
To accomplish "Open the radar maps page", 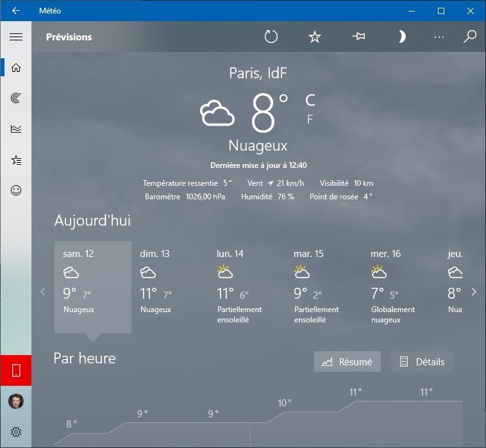I will click(x=16, y=98).
